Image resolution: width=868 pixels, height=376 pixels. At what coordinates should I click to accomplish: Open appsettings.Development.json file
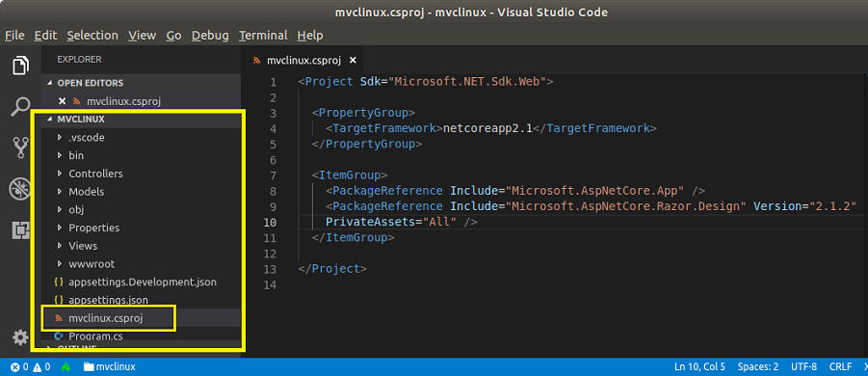[142, 282]
